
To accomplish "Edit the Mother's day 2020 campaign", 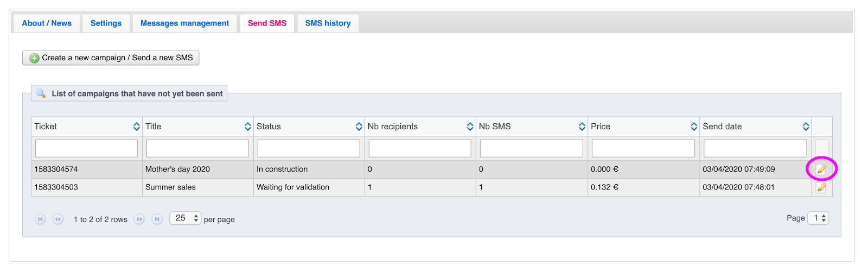I will click(x=821, y=169).
